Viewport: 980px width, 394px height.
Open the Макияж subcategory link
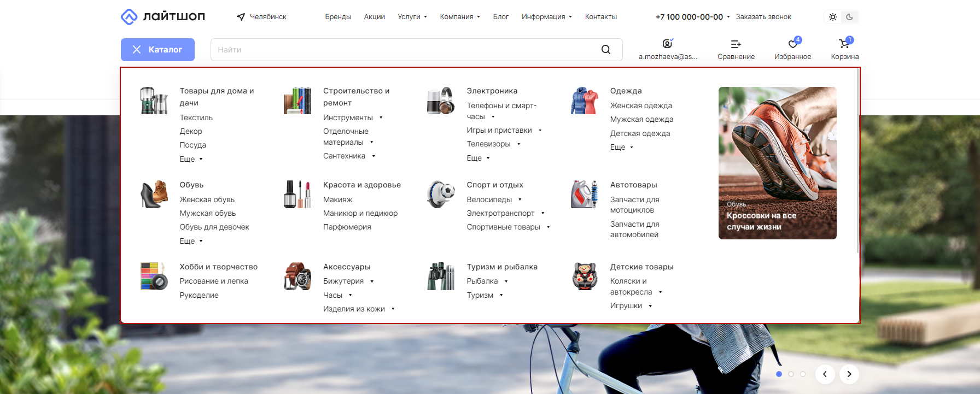(x=338, y=199)
